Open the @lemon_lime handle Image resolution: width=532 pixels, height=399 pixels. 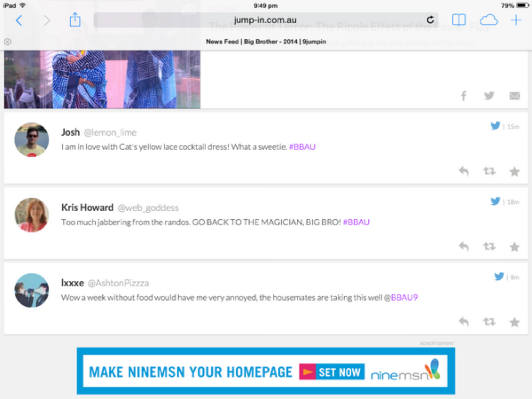pyautogui.click(x=110, y=132)
